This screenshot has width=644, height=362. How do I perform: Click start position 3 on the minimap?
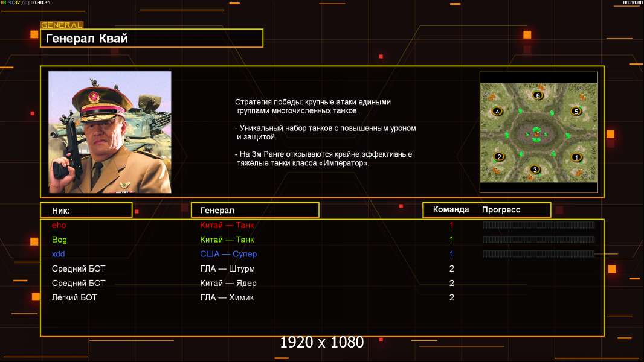coord(534,170)
